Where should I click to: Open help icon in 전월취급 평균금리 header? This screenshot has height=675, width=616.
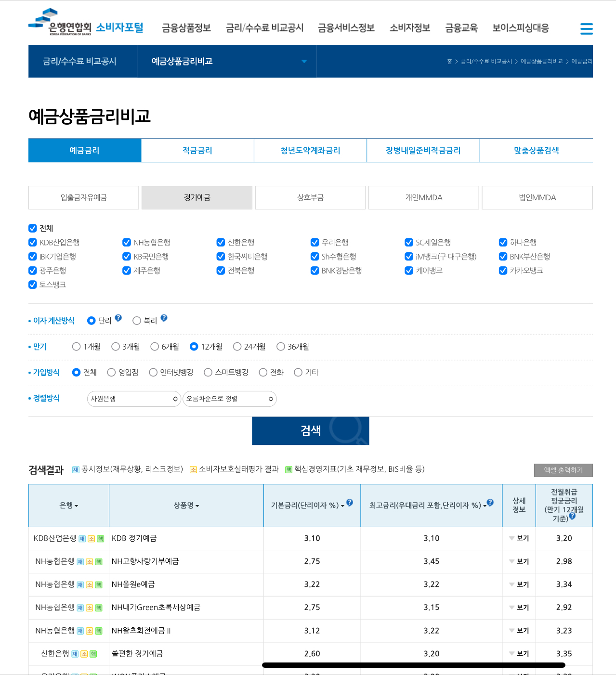572,516
